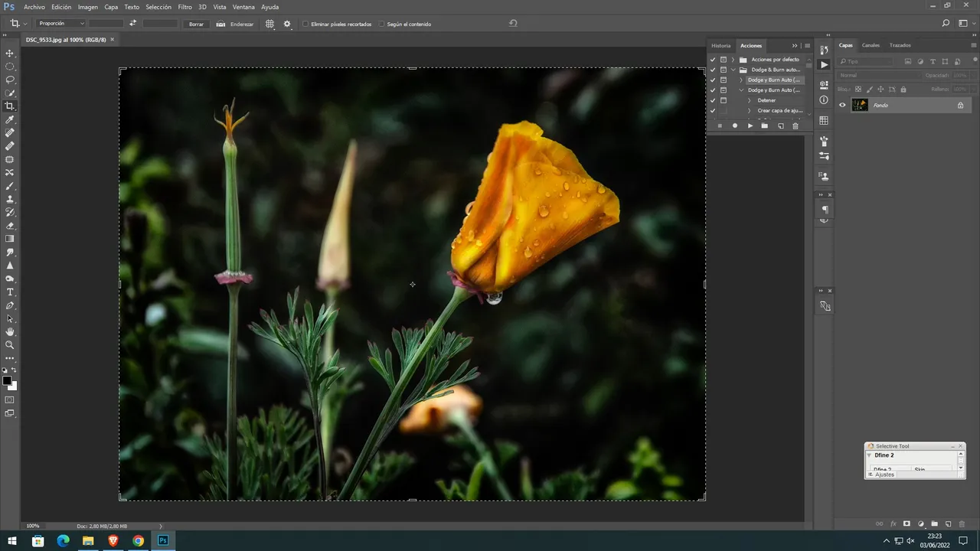Image resolution: width=980 pixels, height=551 pixels.
Task: Open additional crop settings gear
Action: point(287,24)
